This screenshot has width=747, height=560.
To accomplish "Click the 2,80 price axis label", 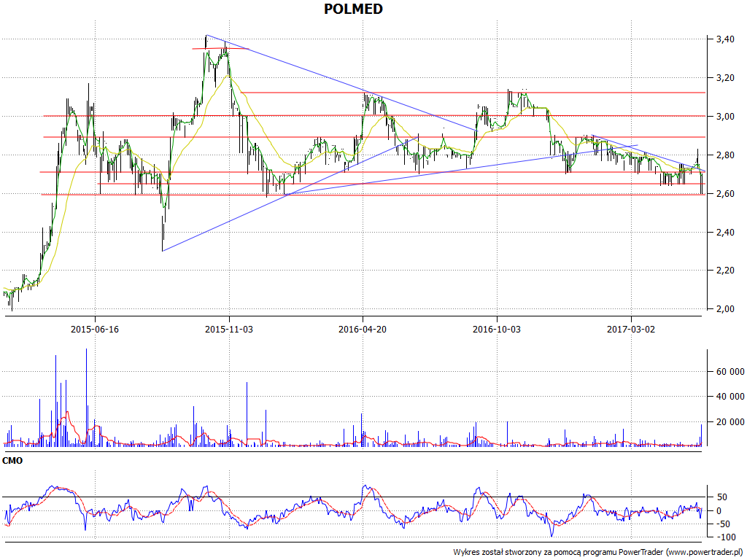I will tap(725, 155).
